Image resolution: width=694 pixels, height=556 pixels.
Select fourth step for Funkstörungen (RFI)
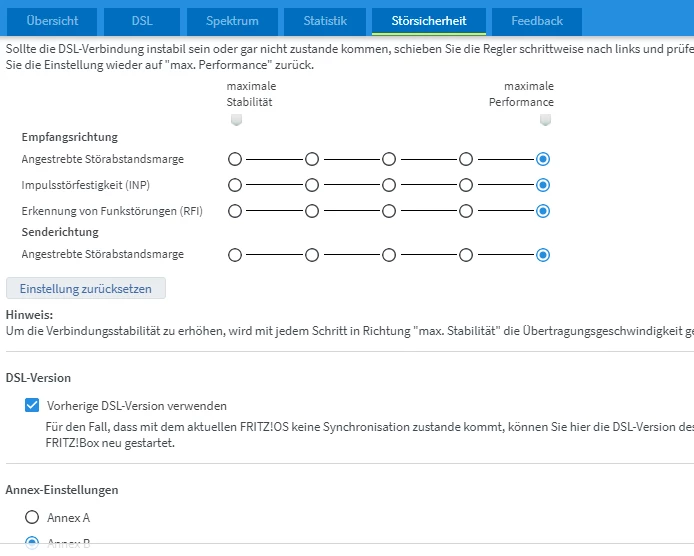point(466,211)
